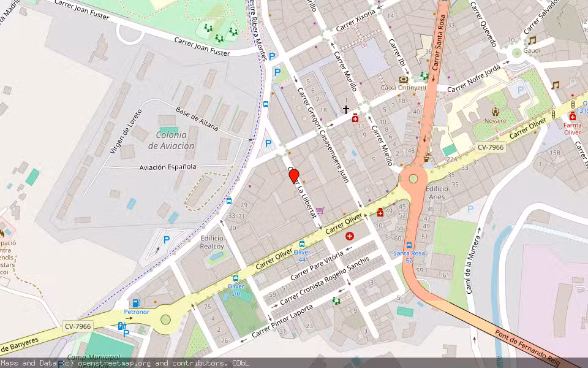
Task: Click the faded parking icon below Edificio Aries
Action: [470, 209]
